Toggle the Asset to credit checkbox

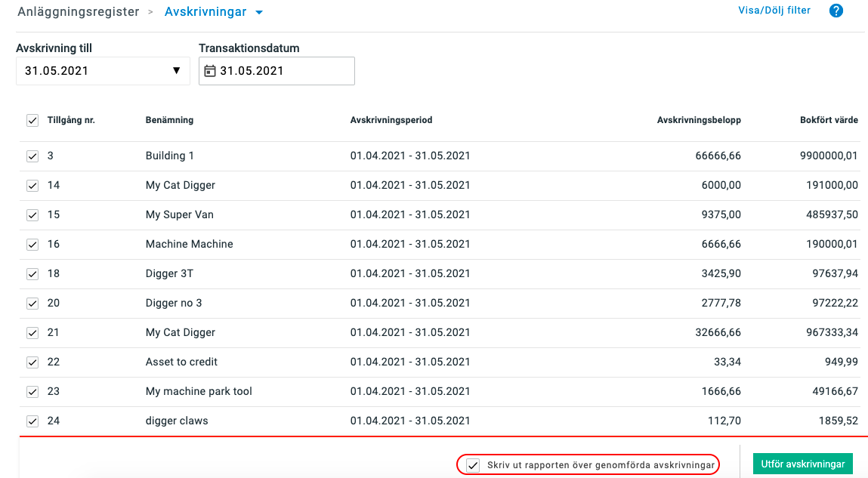click(x=32, y=362)
